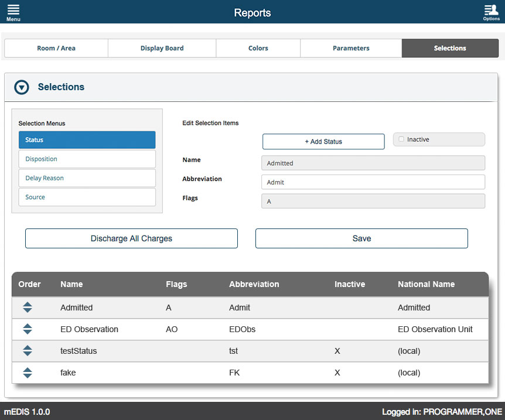This screenshot has width=505, height=420.
Task: Collapse the Selections panel circle arrow
Action: coord(22,87)
